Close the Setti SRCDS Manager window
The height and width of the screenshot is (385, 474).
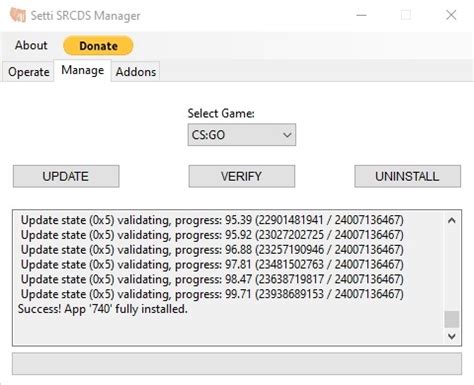click(x=451, y=15)
